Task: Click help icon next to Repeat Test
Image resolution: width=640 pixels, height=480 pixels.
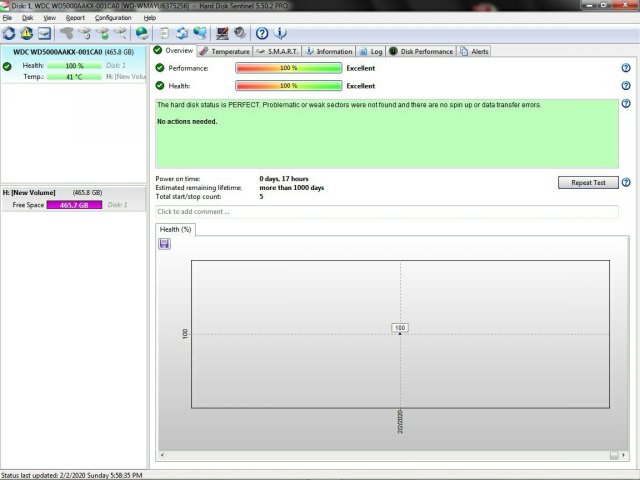Action: [626, 183]
